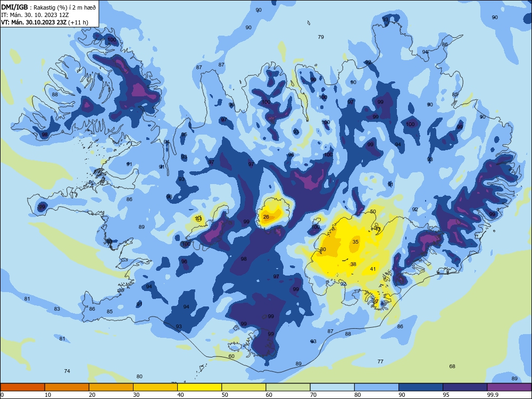Click the humidity value 38 on the map

tap(353, 264)
